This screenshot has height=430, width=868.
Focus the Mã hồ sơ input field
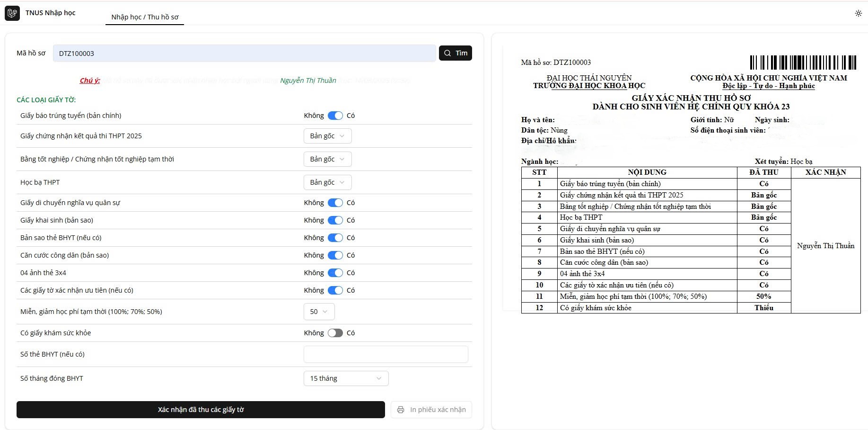click(x=244, y=53)
